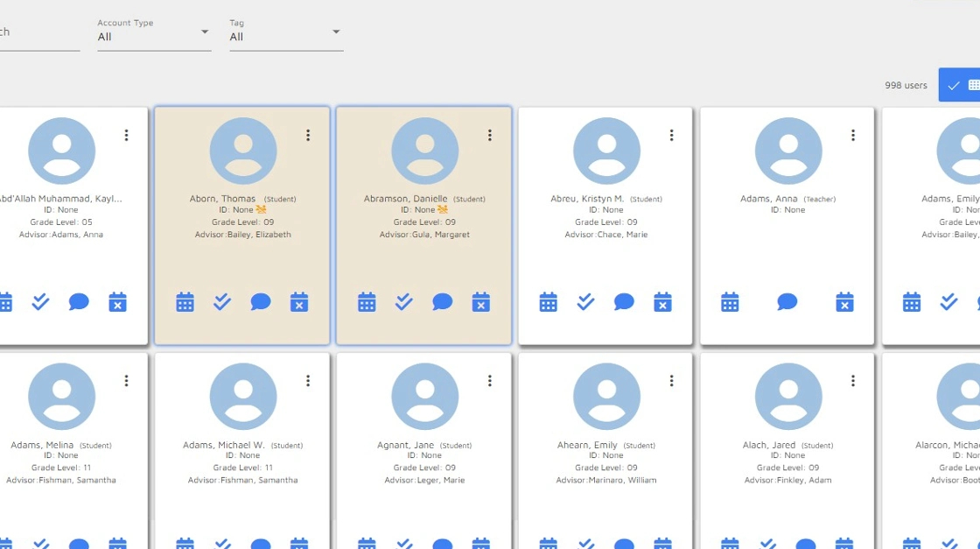The width and height of the screenshot is (980, 549).
Task: Open options menu for Adams, Melina
Action: click(126, 381)
